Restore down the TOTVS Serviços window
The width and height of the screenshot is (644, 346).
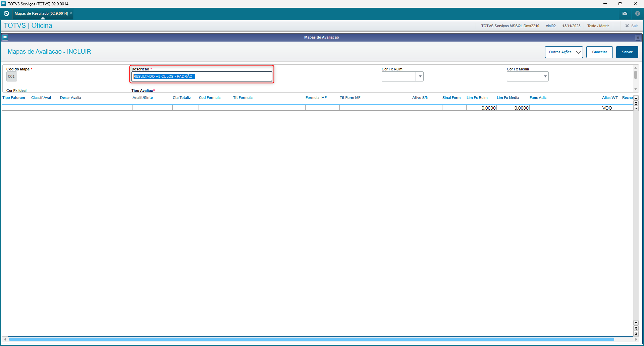[x=620, y=4]
